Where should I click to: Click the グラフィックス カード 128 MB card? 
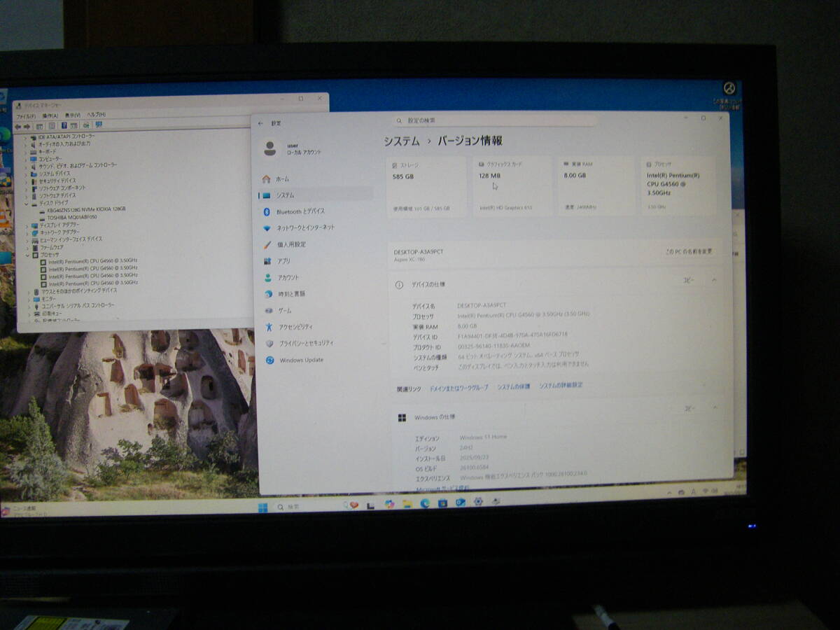tap(512, 185)
